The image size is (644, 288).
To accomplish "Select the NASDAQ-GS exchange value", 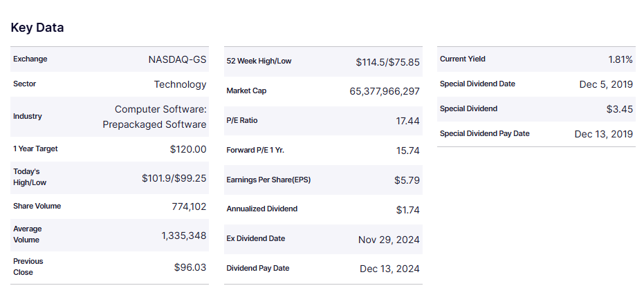I will coord(177,59).
